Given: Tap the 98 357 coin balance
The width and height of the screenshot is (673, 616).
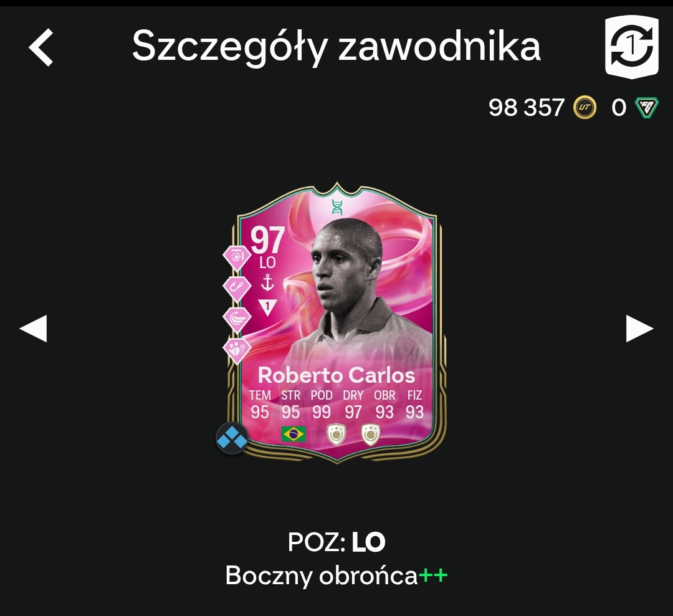Looking at the screenshot, I should click(526, 107).
